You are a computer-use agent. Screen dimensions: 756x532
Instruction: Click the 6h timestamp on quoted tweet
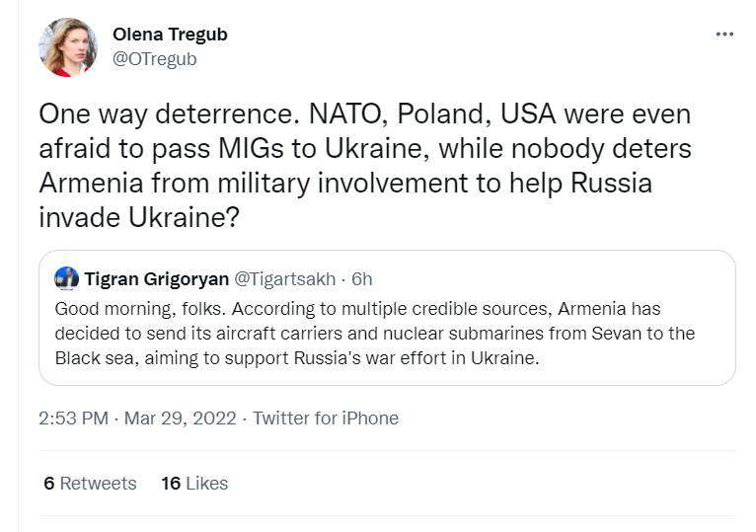361,279
